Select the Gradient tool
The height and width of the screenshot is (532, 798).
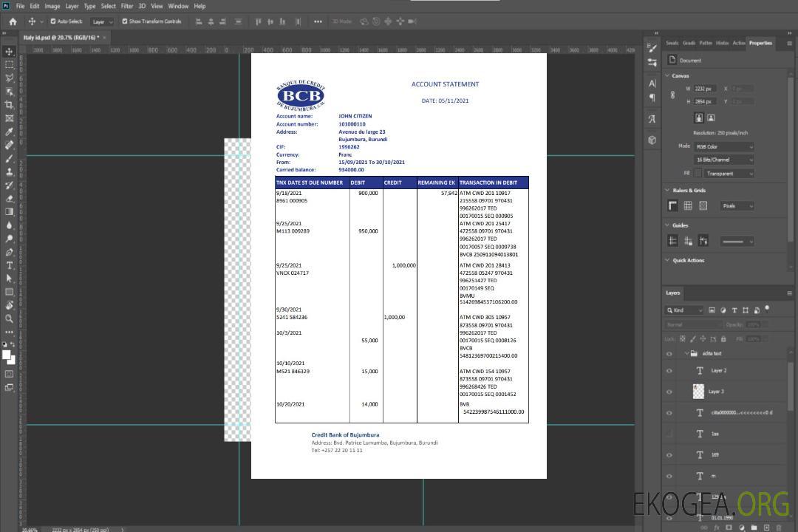(x=9, y=212)
